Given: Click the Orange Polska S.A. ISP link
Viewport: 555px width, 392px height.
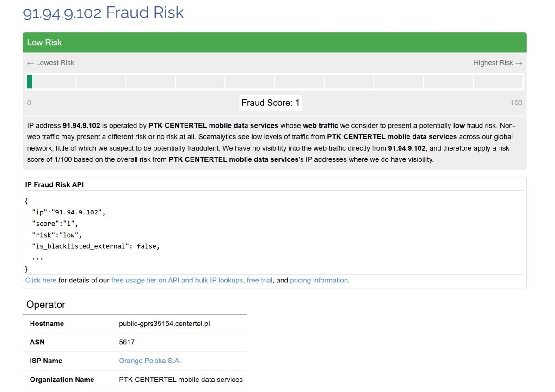Looking at the screenshot, I should pyautogui.click(x=150, y=361).
